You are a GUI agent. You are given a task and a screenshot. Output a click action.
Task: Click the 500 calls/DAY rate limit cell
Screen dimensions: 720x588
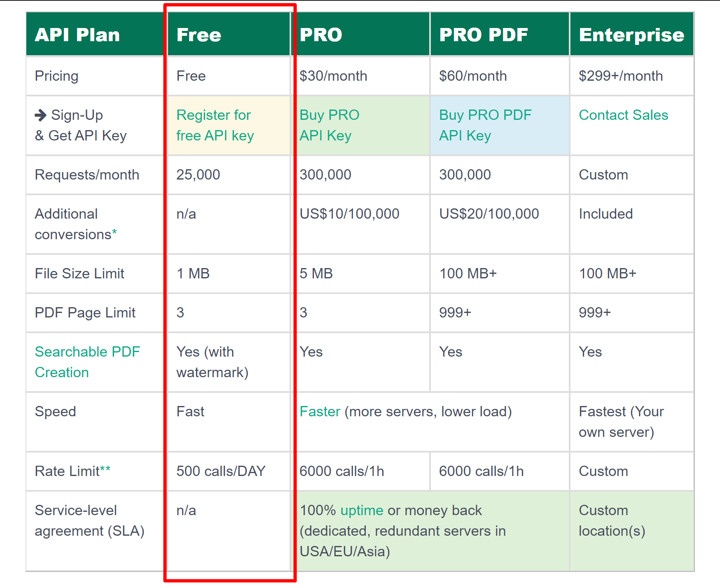click(x=229, y=471)
